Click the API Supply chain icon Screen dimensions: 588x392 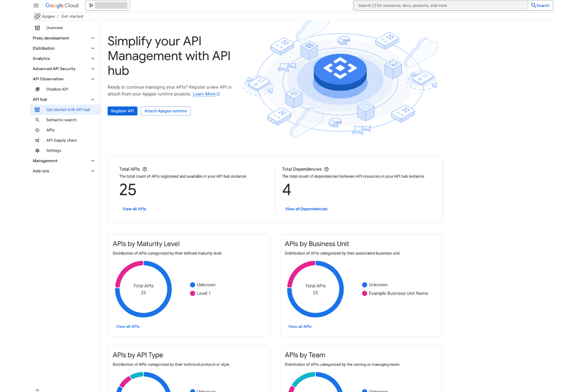tap(37, 141)
